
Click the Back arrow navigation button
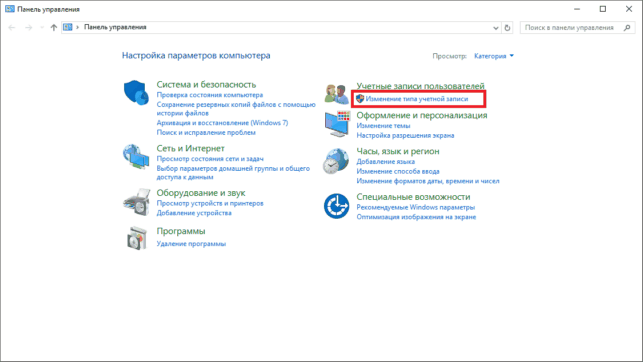[11, 27]
